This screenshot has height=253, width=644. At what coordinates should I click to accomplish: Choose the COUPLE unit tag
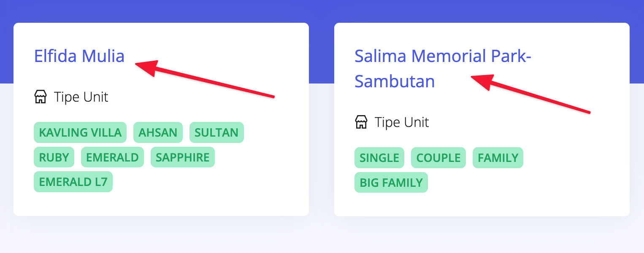click(x=438, y=158)
